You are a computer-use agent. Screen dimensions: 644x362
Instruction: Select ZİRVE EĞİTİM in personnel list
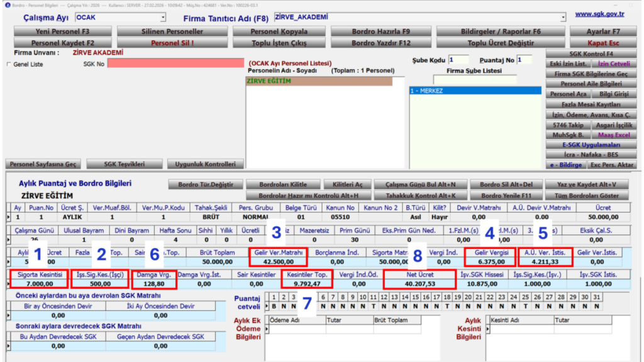coord(319,81)
